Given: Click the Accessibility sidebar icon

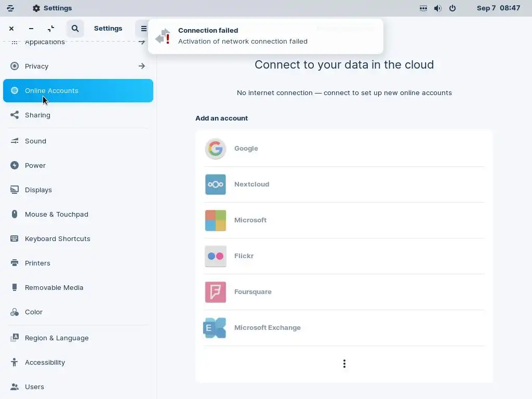Looking at the screenshot, I should coord(15,362).
